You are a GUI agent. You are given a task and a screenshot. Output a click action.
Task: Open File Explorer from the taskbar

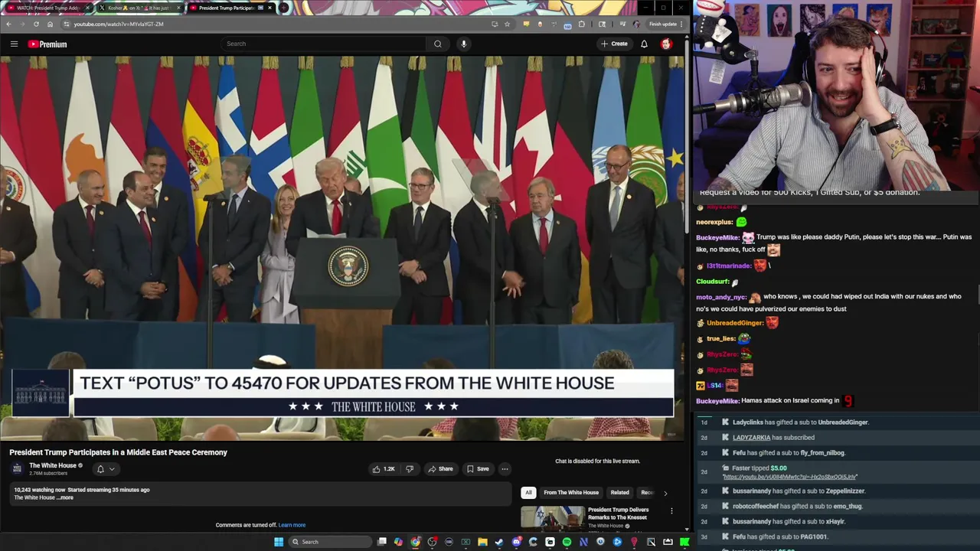click(x=482, y=542)
